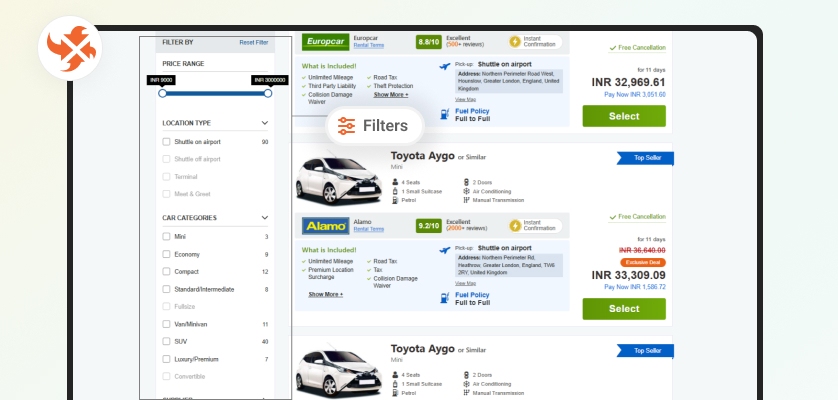Viewport: 838px width, 400px height.
Task: Click Europcar's Instant Confirmation lightning icon
Action: click(x=515, y=42)
